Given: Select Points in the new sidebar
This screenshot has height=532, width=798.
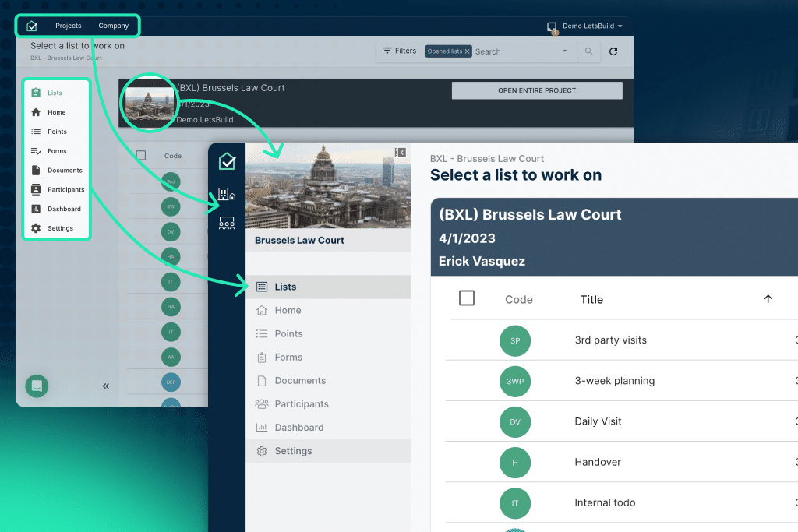Looking at the screenshot, I should (288, 333).
